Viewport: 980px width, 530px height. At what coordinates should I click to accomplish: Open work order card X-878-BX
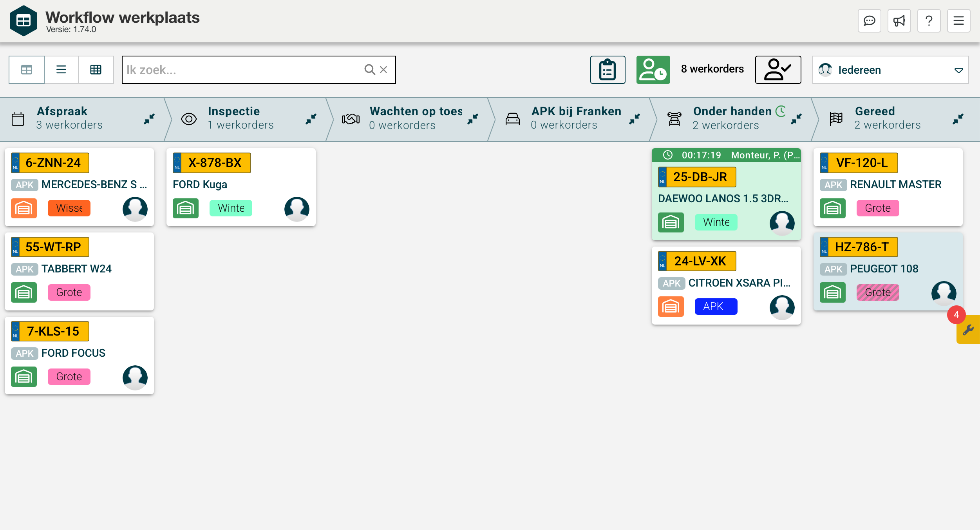click(x=241, y=187)
